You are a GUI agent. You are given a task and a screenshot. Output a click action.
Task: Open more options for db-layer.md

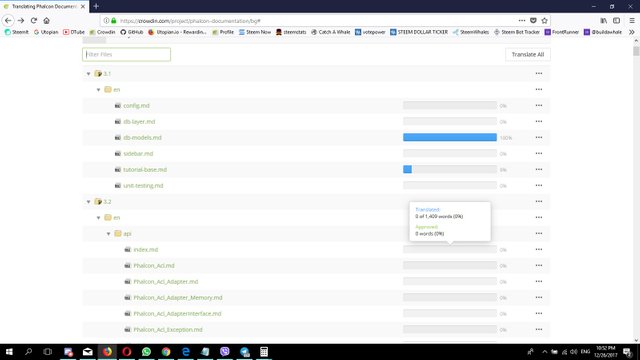[539, 121]
